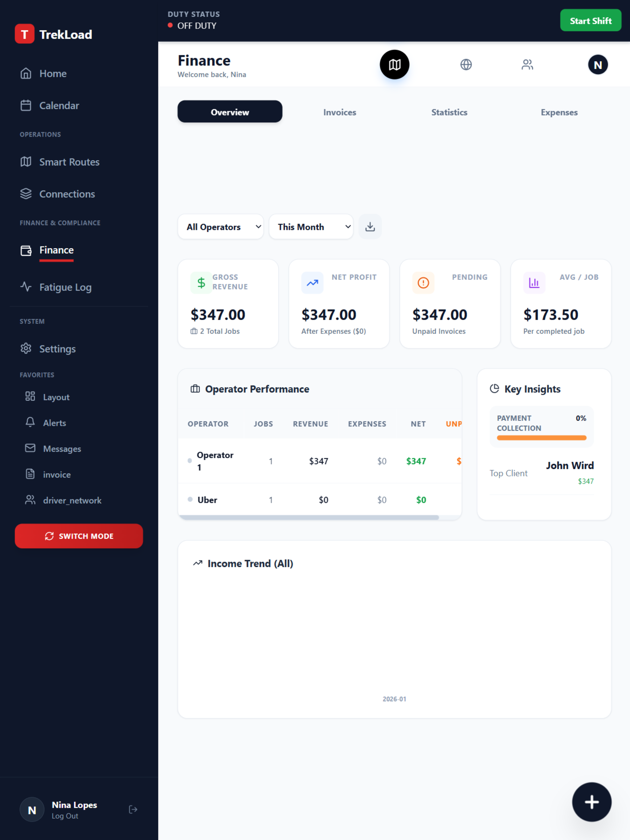Image resolution: width=630 pixels, height=840 pixels.
Task: Open the Expenses tab
Action: click(x=559, y=113)
